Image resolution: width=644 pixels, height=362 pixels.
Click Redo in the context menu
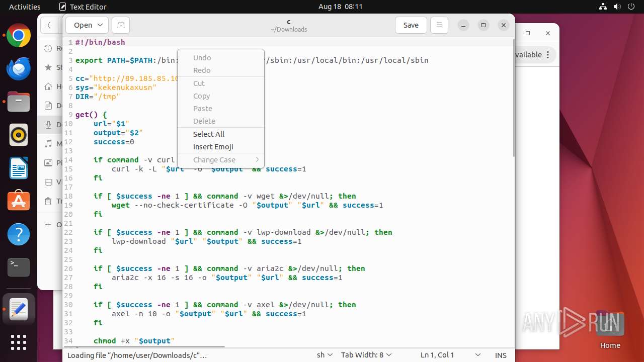[221, 70]
